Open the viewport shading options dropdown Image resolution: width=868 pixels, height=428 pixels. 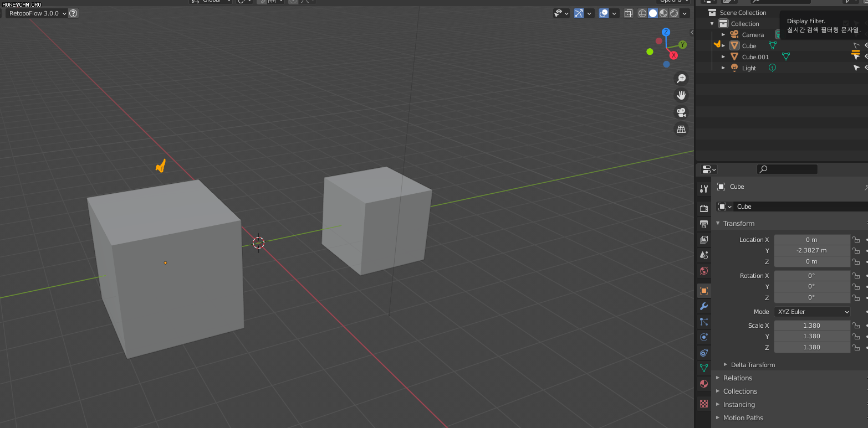pos(685,13)
